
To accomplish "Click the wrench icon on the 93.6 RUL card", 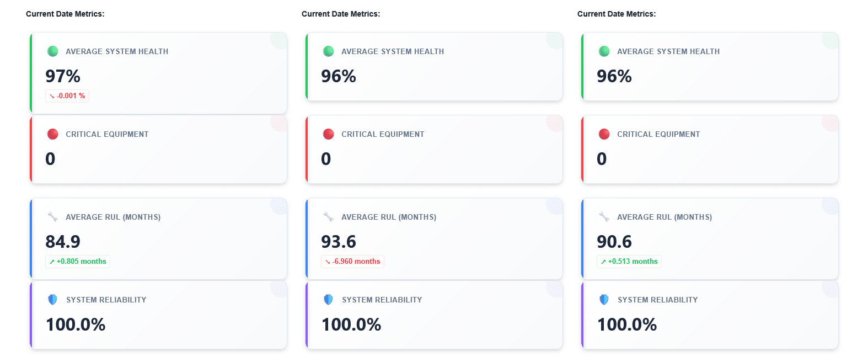I will [329, 217].
